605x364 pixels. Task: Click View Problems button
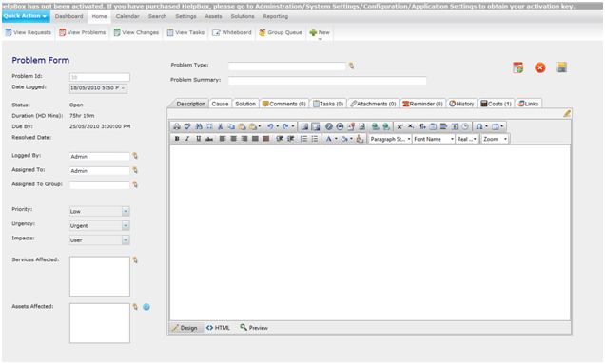coord(82,32)
